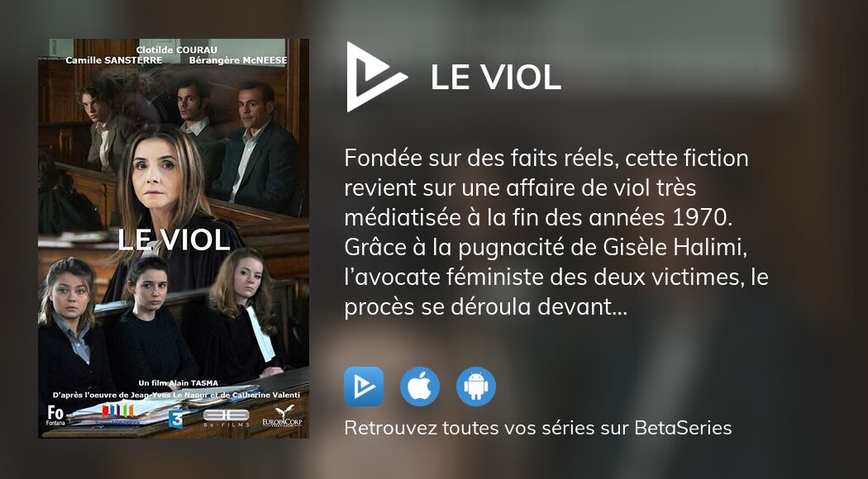
Task: Open the blue BetaSeries app icon
Action: tap(364, 387)
